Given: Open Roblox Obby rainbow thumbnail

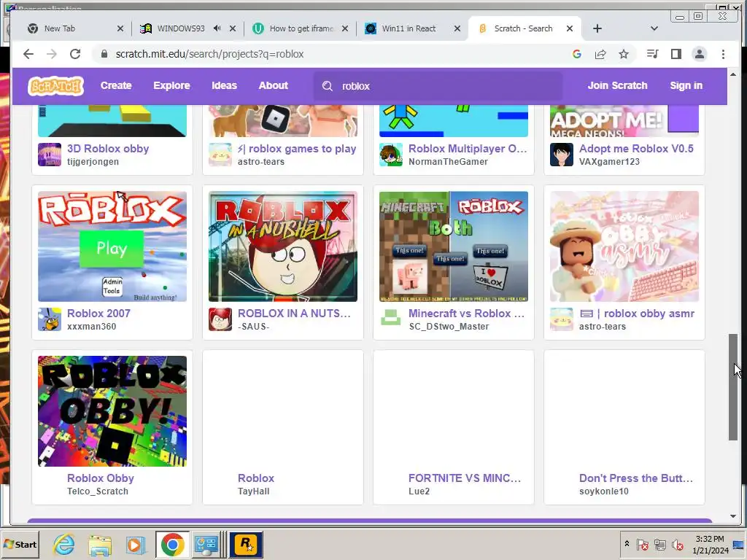Looking at the screenshot, I should [x=112, y=411].
